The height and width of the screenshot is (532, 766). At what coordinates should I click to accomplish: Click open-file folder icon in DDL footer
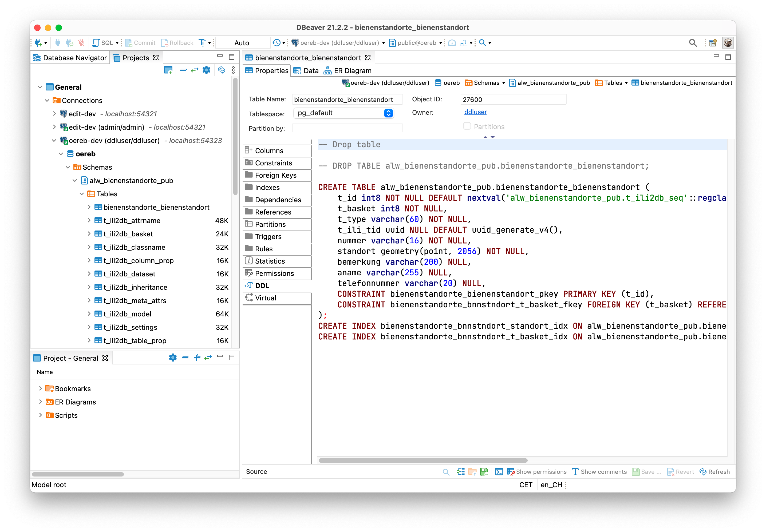[472, 472]
